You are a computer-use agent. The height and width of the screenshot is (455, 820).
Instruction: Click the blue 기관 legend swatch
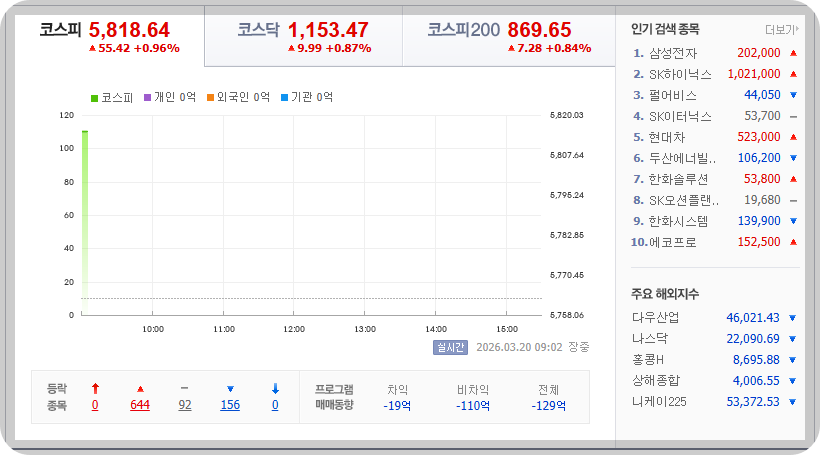coord(284,97)
